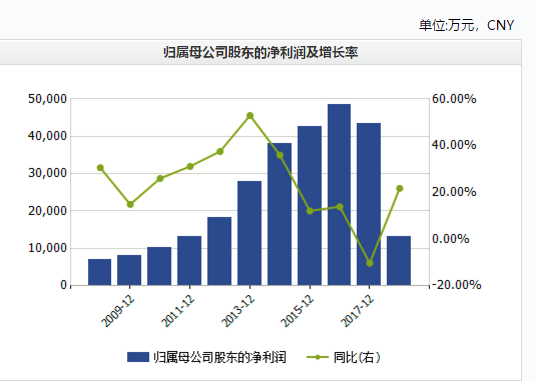Click the last bar after 2017-12
Image resolution: width=536 pixels, height=381 pixels.
click(399, 260)
